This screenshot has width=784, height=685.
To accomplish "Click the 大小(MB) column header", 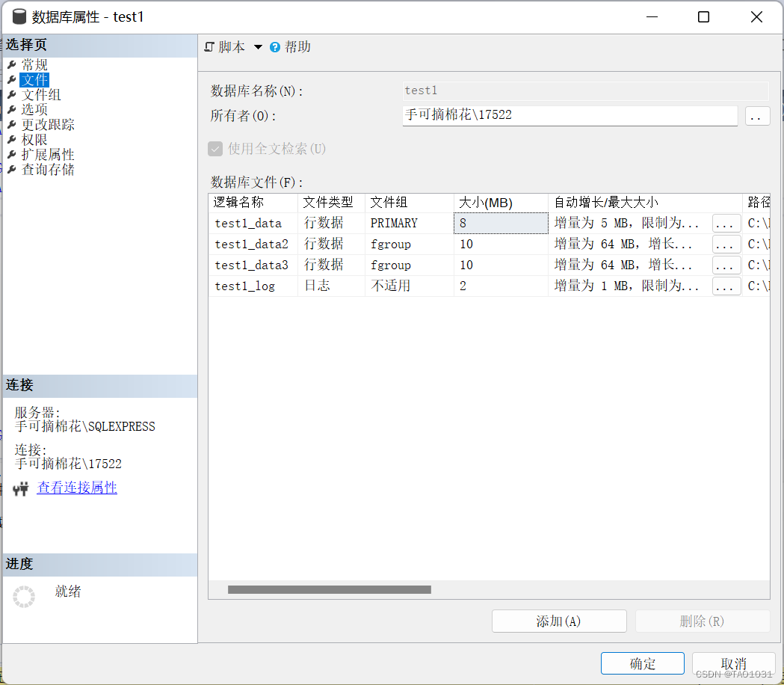I will coord(501,203).
